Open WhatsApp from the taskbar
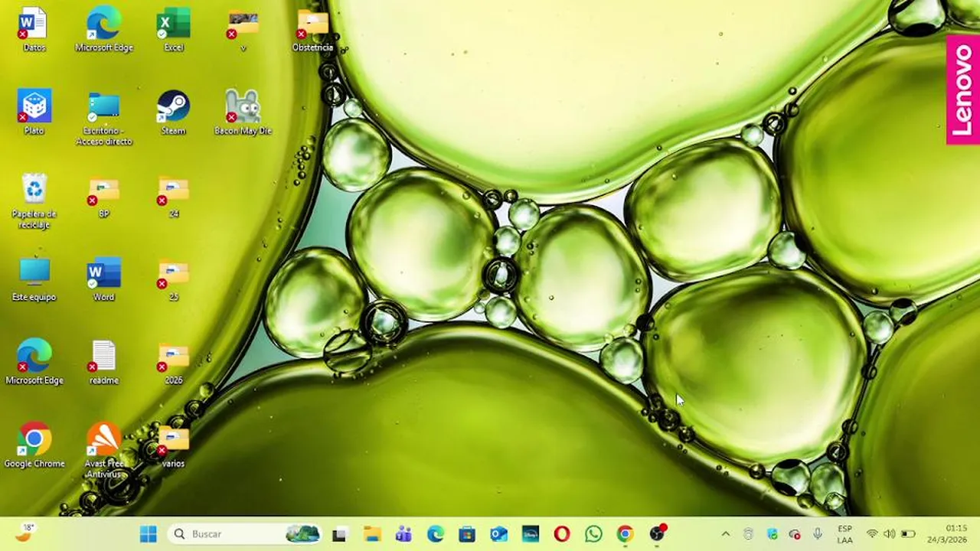 [x=593, y=533]
